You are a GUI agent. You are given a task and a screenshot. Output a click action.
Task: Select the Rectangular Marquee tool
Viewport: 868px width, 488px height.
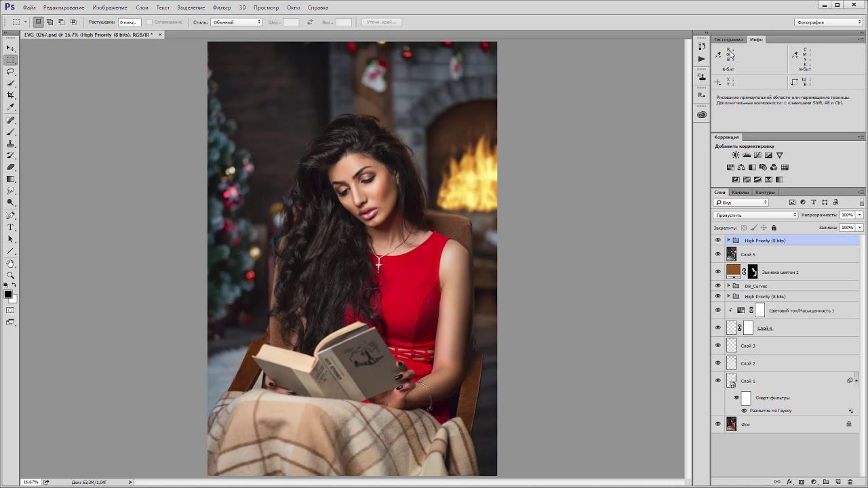[11, 60]
